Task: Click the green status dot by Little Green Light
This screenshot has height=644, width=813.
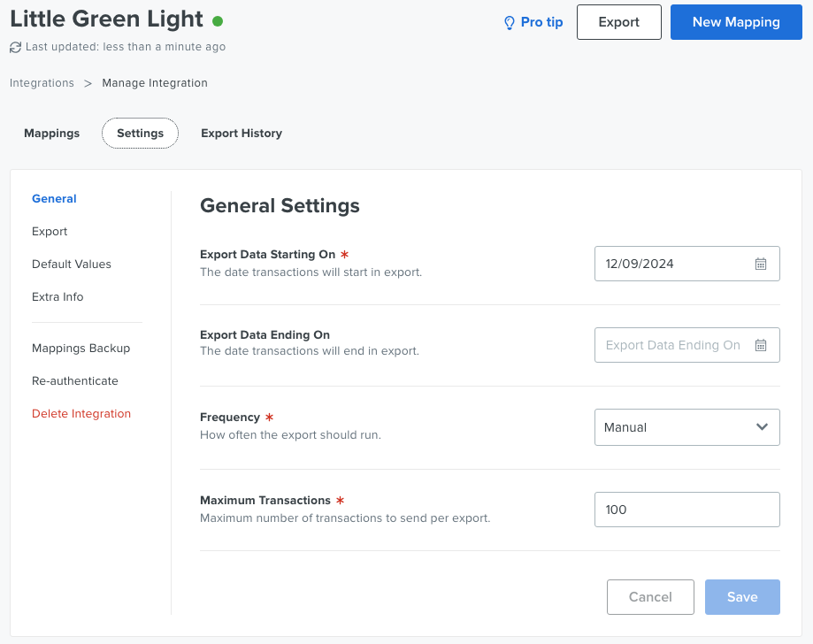Action: 218,21
